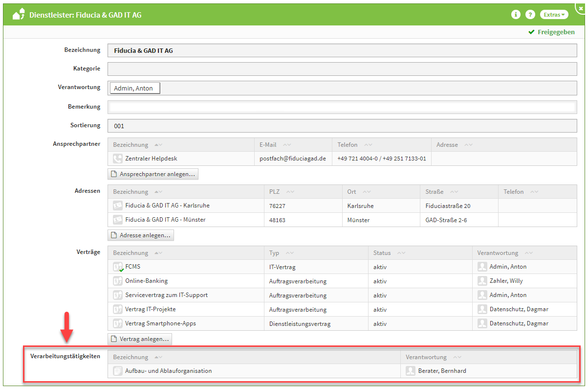Open the Extras dropdown menu
The height and width of the screenshot is (389, 588).
click(x=554, y=15)
